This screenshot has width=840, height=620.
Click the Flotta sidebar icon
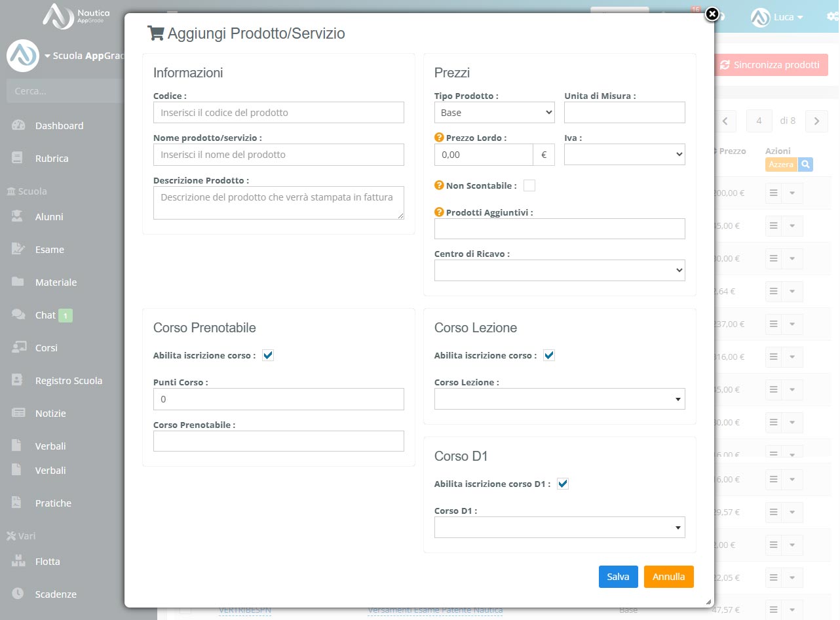coord(18,562)
